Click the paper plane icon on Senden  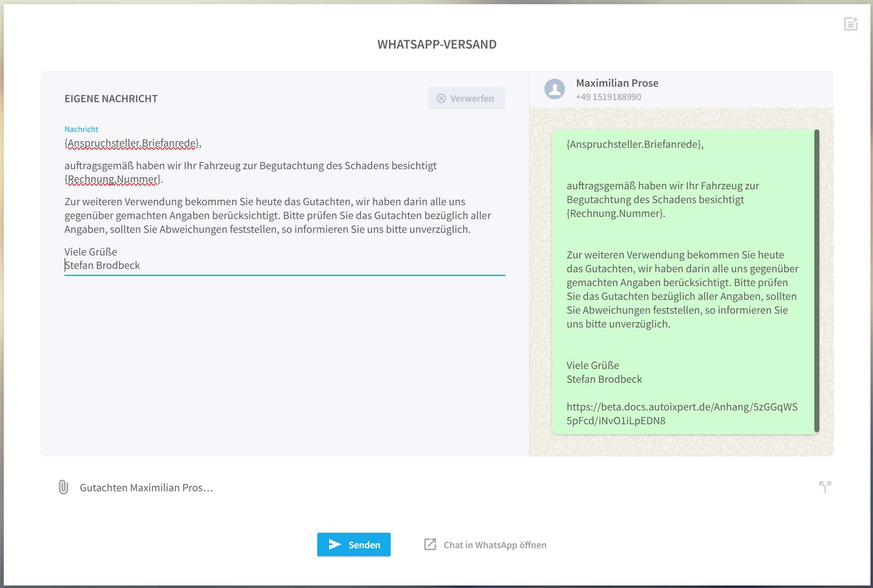coord(335,544)
